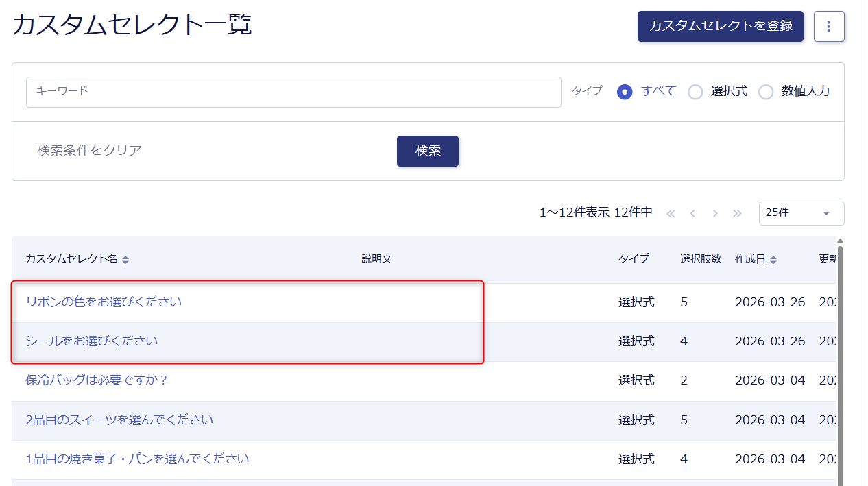Go to the first page of results
868x486 pixels.
click(x=671, y=213)
